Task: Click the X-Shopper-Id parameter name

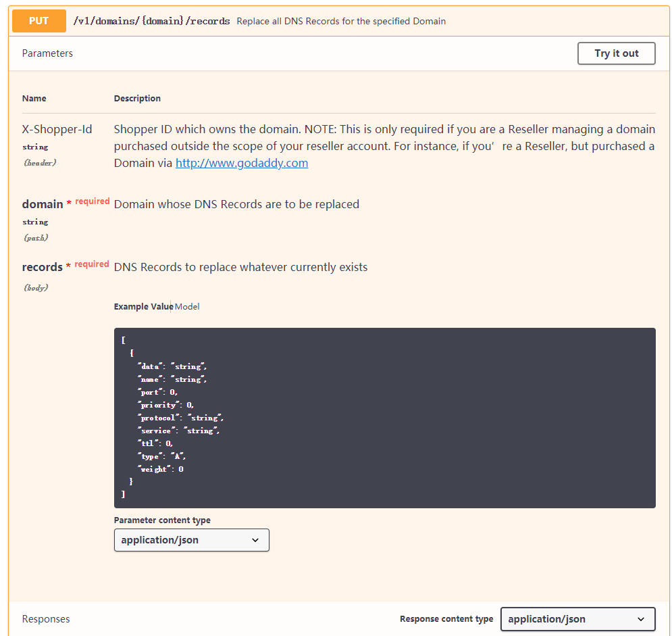Action: [57, 129]
